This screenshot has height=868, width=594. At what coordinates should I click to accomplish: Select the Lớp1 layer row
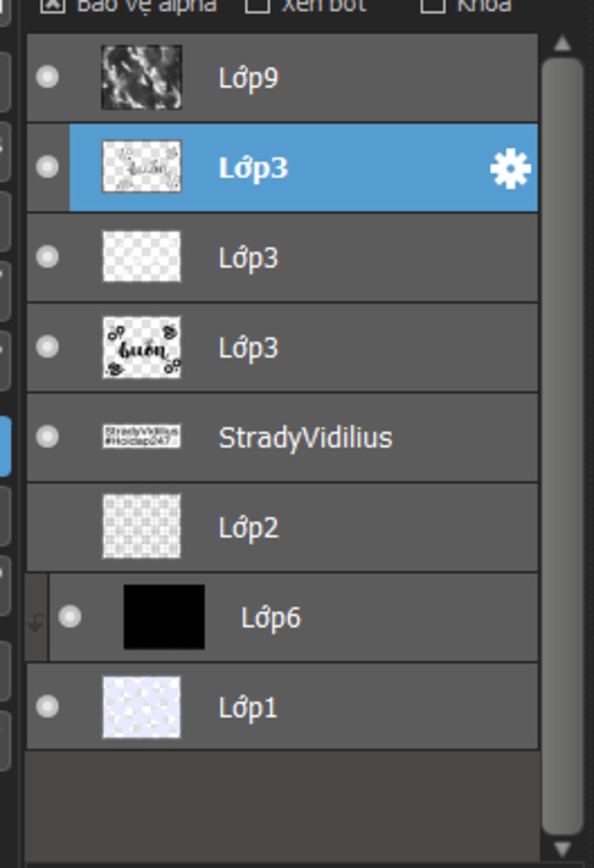pos(282,707)
